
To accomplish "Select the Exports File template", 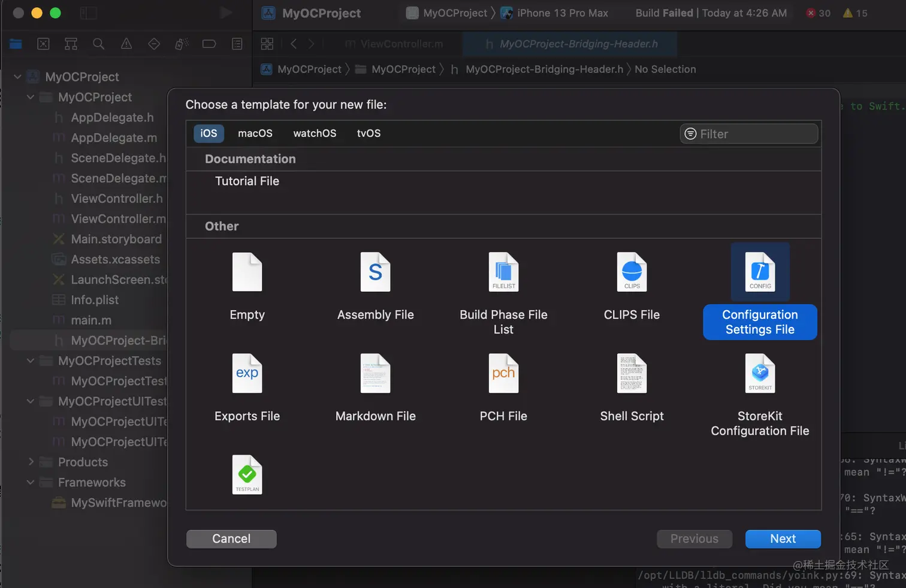I will [x=247, y=388].
